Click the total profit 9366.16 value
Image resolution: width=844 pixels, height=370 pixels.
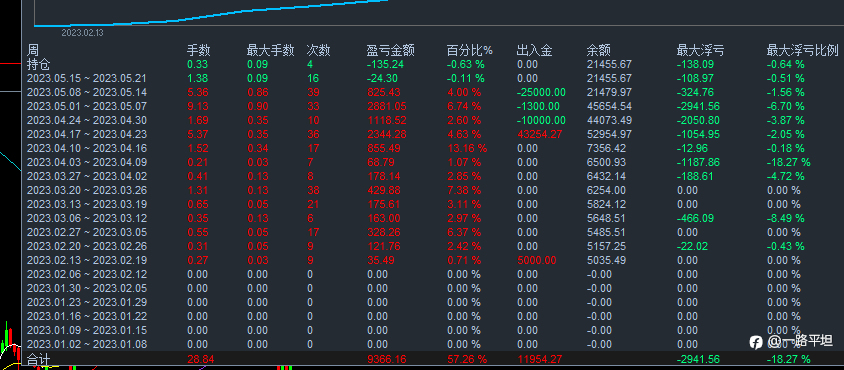(387, 359)
